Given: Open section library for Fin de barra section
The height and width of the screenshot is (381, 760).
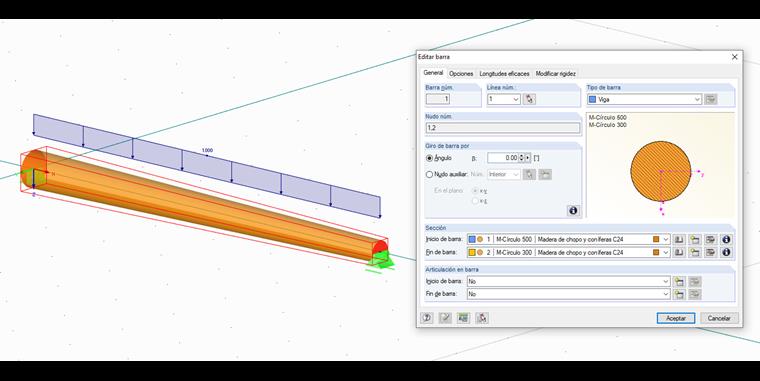Looking at the screenshot, I should click(x=679, y=253).
